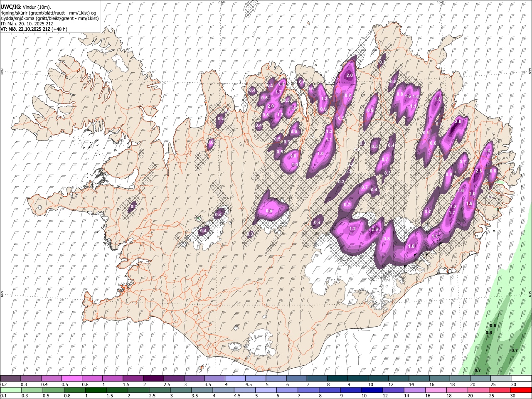
Task: Click the bottom-row swatch between 20 and 25
Action: [478, 390]
